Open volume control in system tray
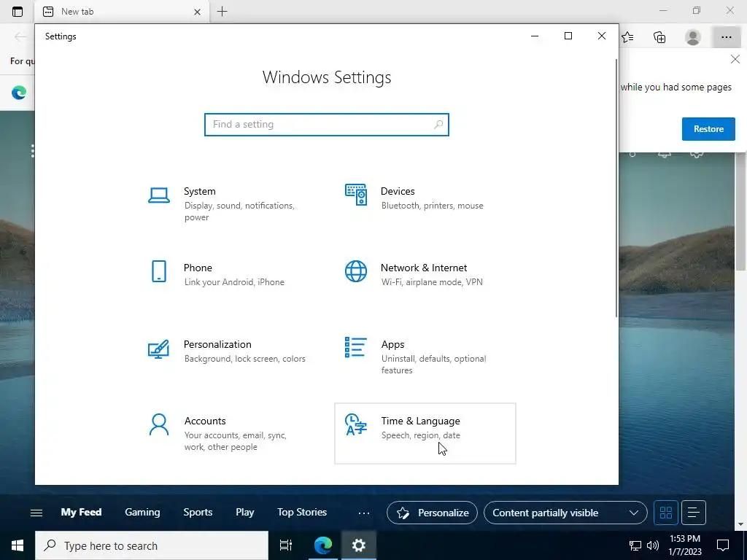 (653, 545)
